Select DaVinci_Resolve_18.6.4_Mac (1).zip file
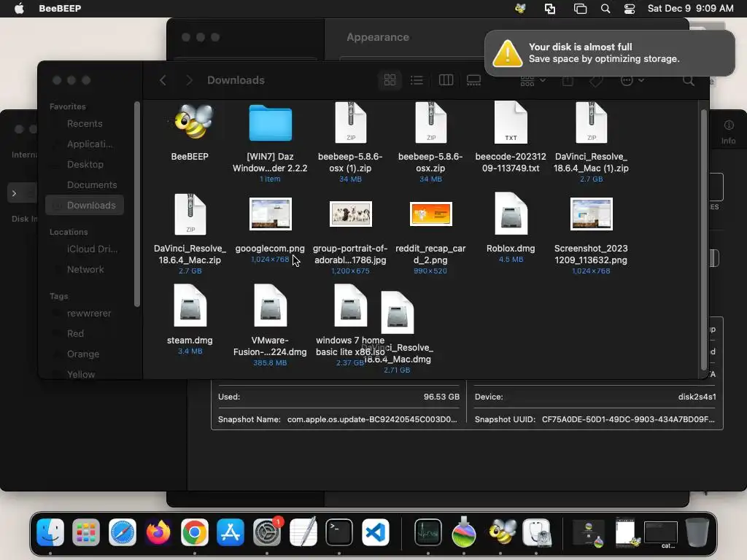This screenshot has width=747, height=560. click(591, 122)
